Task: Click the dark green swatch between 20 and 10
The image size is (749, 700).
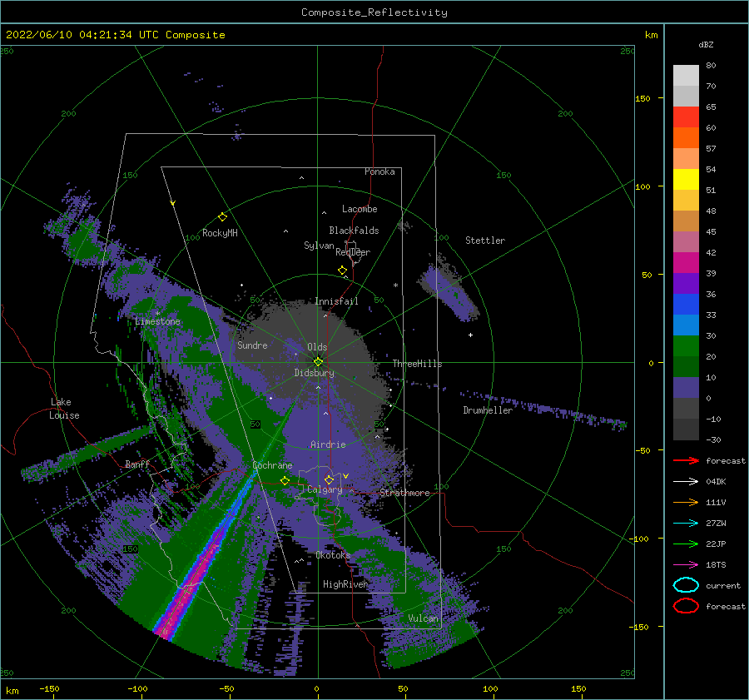Action: coord(686,367)
